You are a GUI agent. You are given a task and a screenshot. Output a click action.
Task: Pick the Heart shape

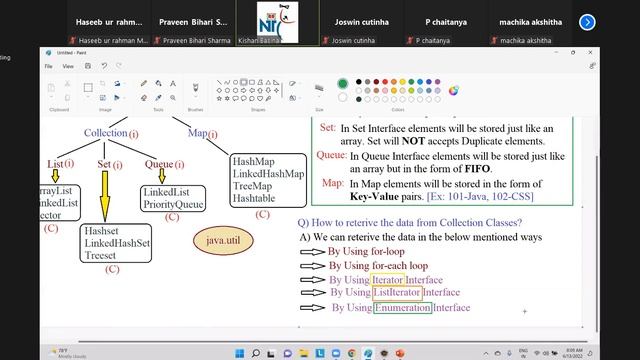click(x=260, y=98)
